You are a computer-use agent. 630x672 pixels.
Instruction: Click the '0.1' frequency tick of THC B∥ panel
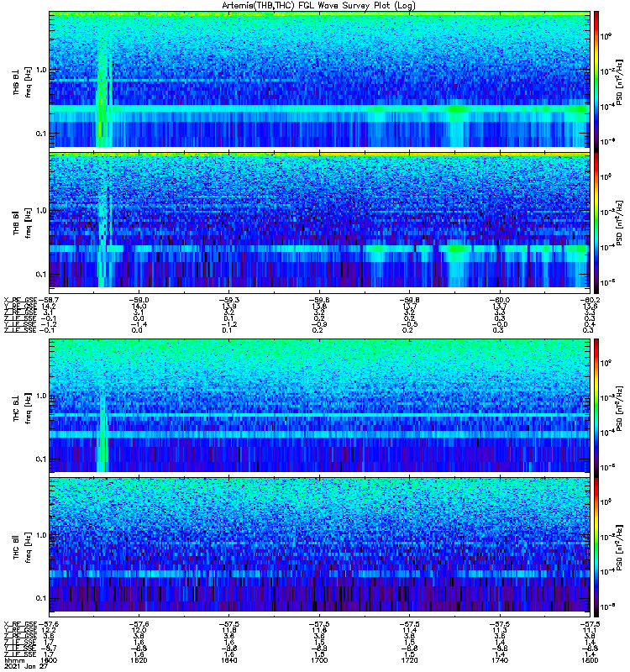(x=41, y=598)
